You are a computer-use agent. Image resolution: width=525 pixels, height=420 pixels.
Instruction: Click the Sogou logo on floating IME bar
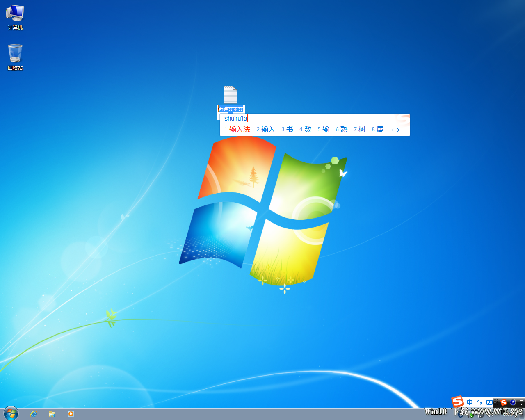(x=458, y=402)
